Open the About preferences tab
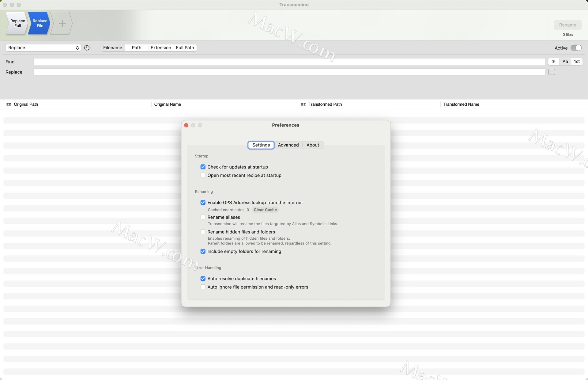Screen dimensions: 588x380 313,145
